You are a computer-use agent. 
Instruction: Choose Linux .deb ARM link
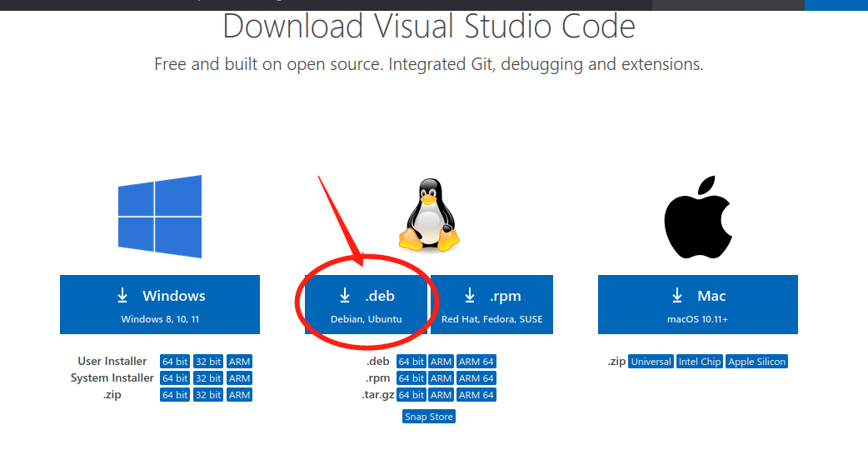pos(441,362)
